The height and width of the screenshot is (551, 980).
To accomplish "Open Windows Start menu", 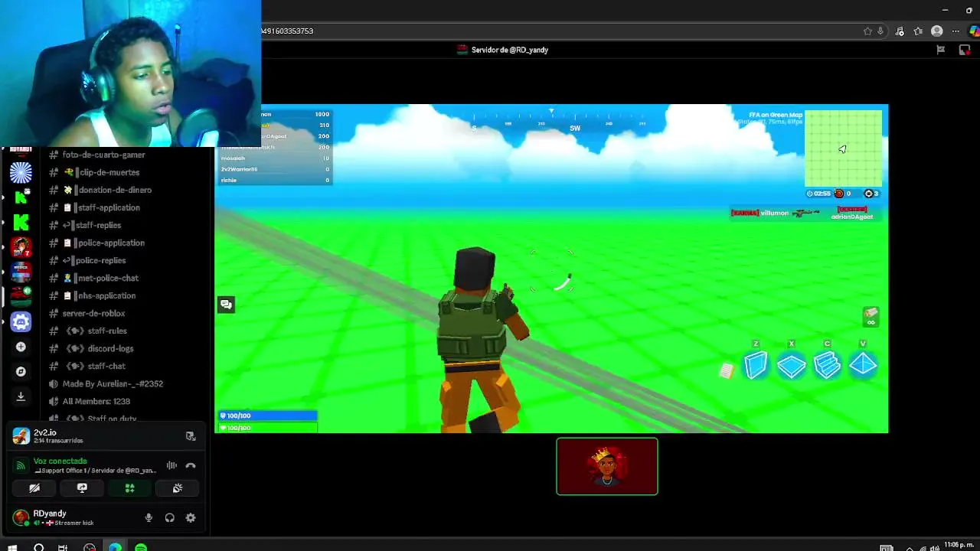I will pos(12,547).
